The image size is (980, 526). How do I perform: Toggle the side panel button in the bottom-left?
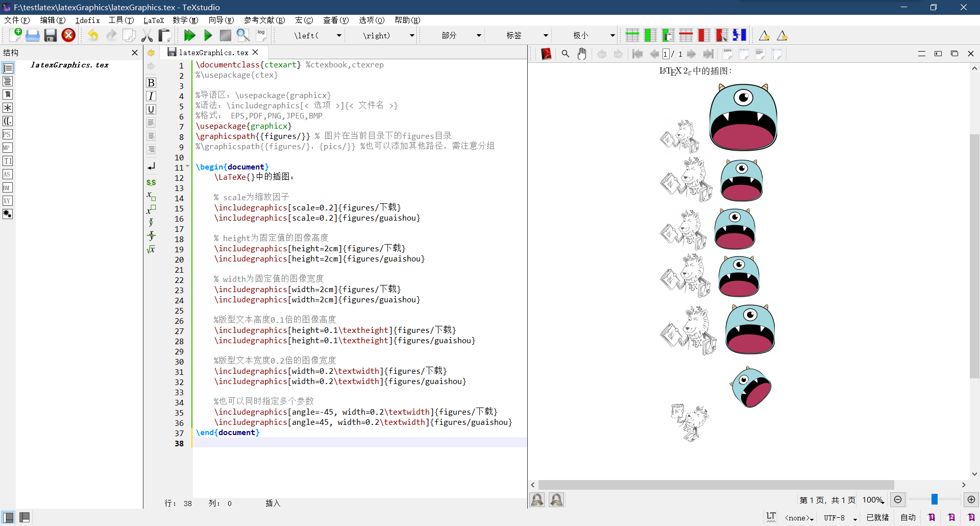[9, 517]
